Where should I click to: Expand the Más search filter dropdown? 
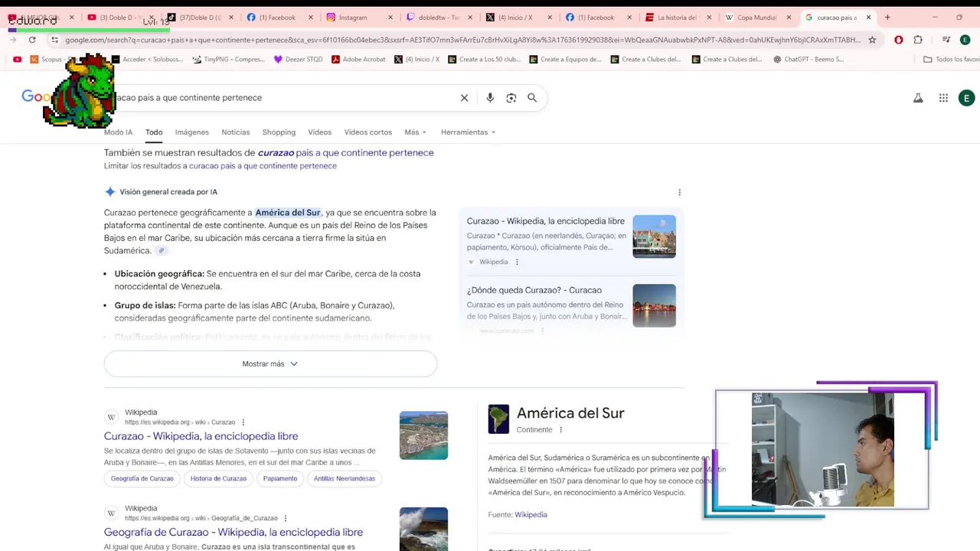(415, 132)
